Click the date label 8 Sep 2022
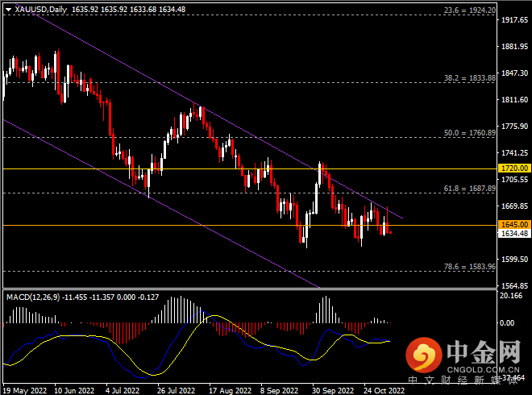Viewport: 532px width, 395px height. [279, 391]
